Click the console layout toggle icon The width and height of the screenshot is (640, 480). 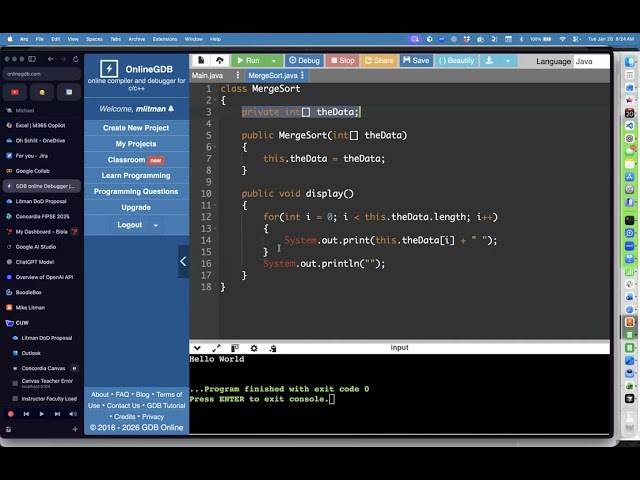[235, 348]
